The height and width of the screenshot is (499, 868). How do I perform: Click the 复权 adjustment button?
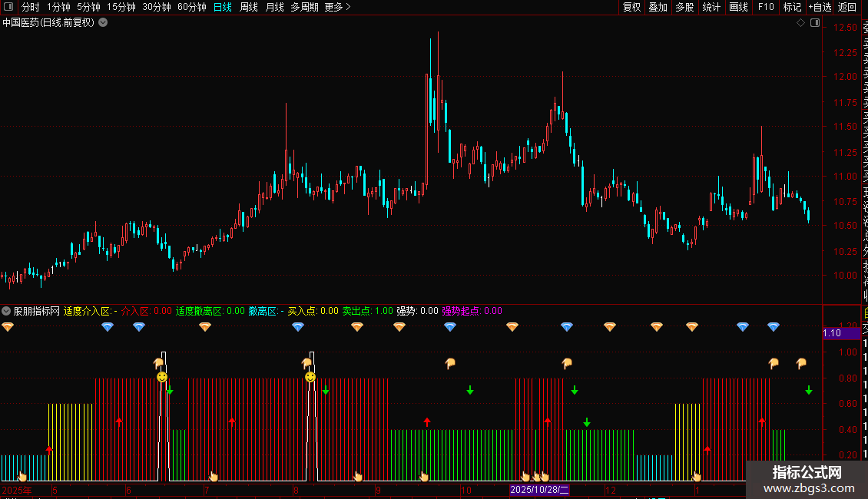point(631,7)
